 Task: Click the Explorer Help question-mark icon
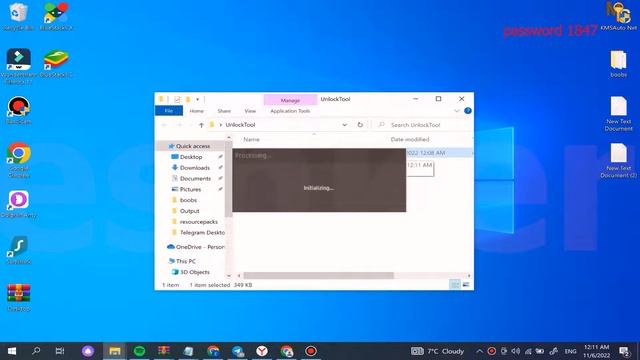pos(468,111)
